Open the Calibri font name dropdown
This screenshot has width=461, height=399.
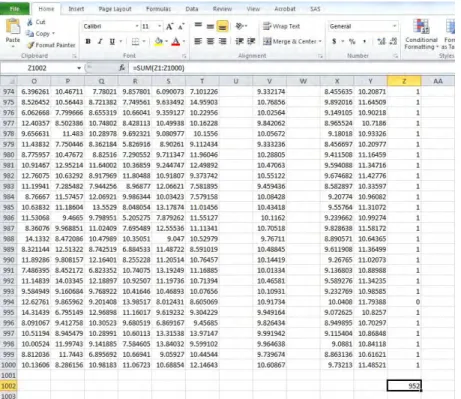[x=137, y=26]
